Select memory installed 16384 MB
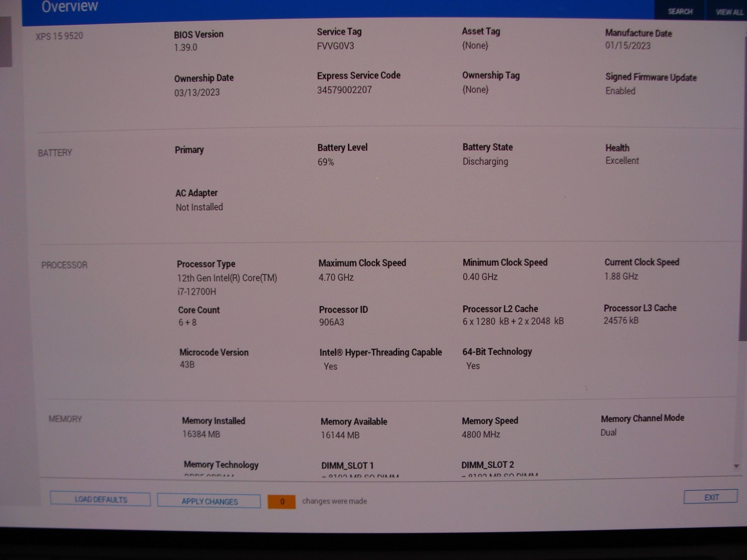Image resolution: width=747 pixels, height=560 pixels. [x=201, y=434]
